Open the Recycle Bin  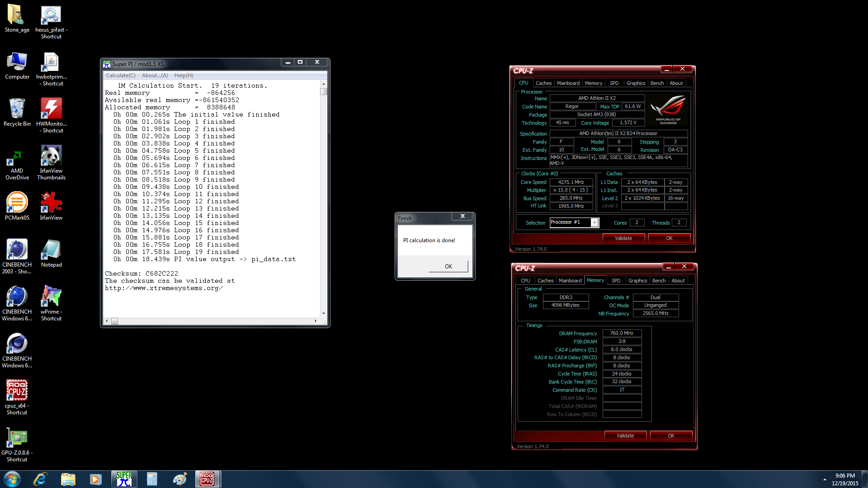(17, 113)
